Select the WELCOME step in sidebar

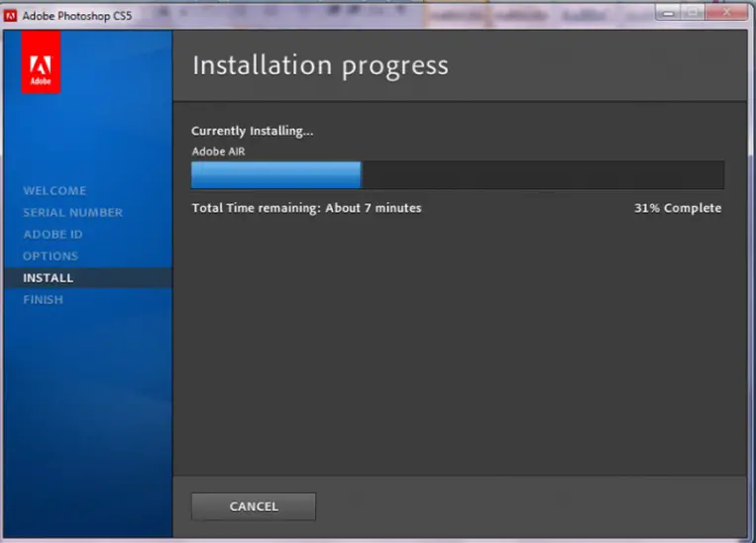point(54,190)
